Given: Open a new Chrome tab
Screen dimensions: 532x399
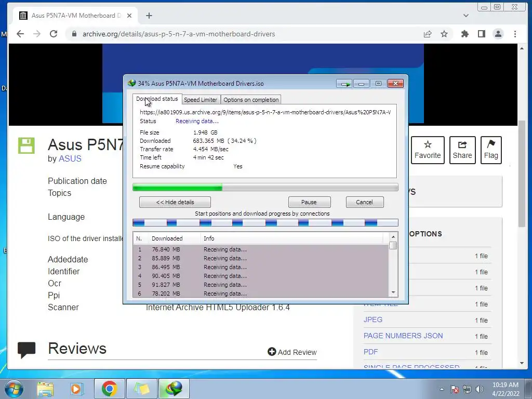Looking at the screenshot, I should pyautogui.click(x=149, y=16).
